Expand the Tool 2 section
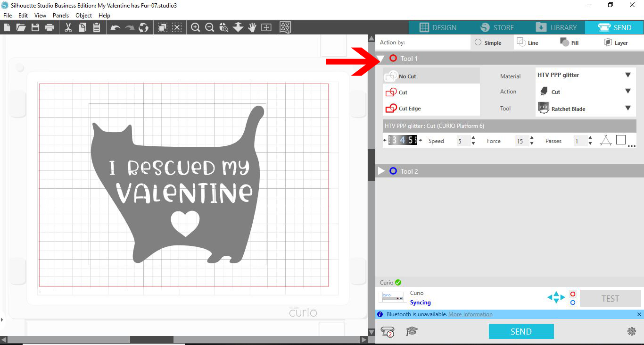The image size is (644, 345). pyautogui.click(x=382, y=171)
